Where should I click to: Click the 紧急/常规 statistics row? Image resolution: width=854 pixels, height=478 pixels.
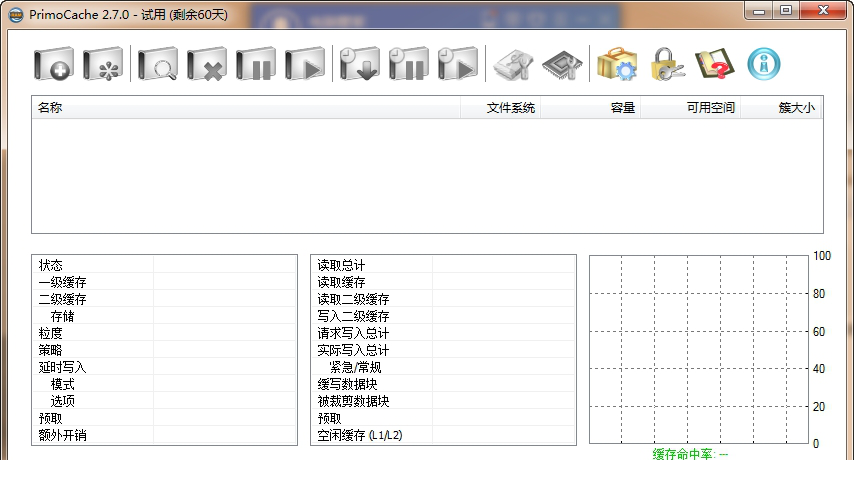(x=443, y=367)
